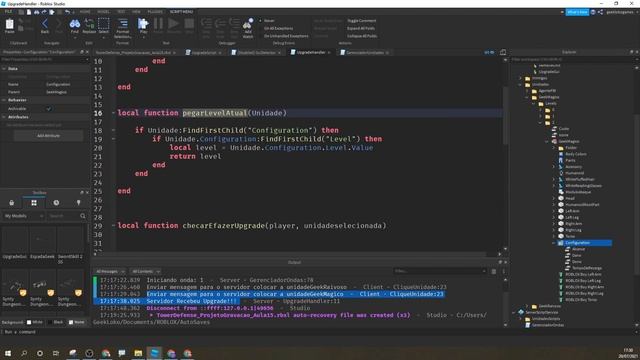
Task: Click the undo arrow in quick access bar
Action: (x=67, y=12)
